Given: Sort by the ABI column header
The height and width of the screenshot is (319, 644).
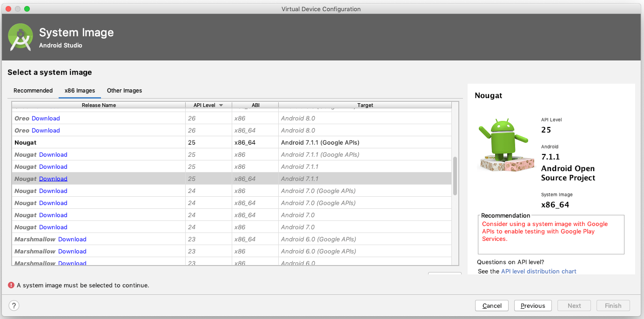Looking at the screenshot, I should pyautogui.click(x=255, y=105).
